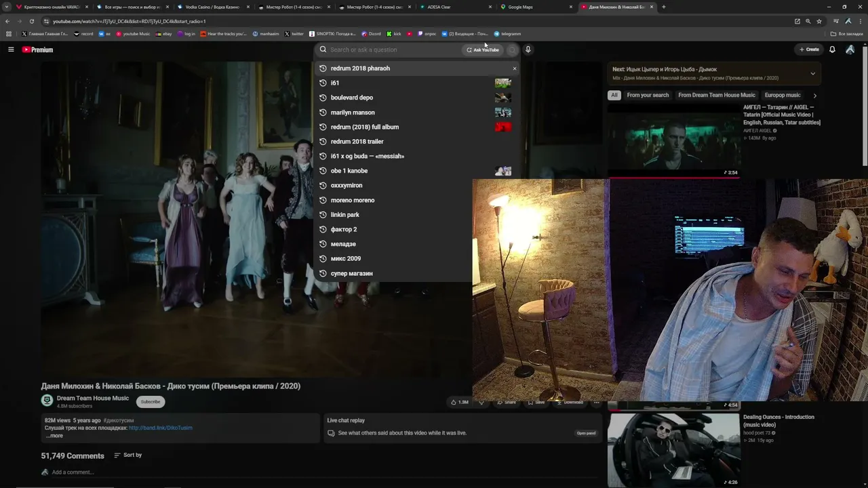This screenshot has width=868, height=488.
Task: Open a new browser tab
Action: coord(663,7)
